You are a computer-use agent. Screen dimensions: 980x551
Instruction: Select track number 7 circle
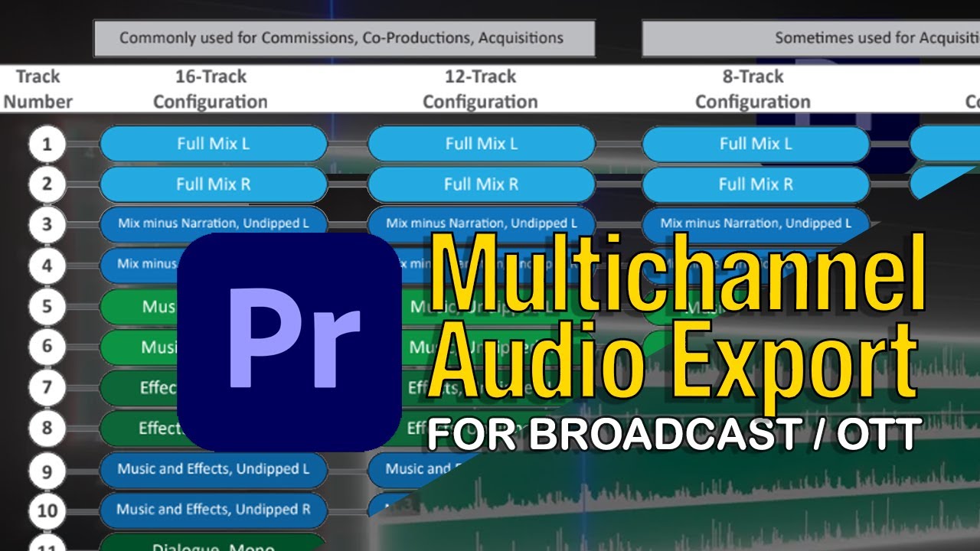coord(47,388)
